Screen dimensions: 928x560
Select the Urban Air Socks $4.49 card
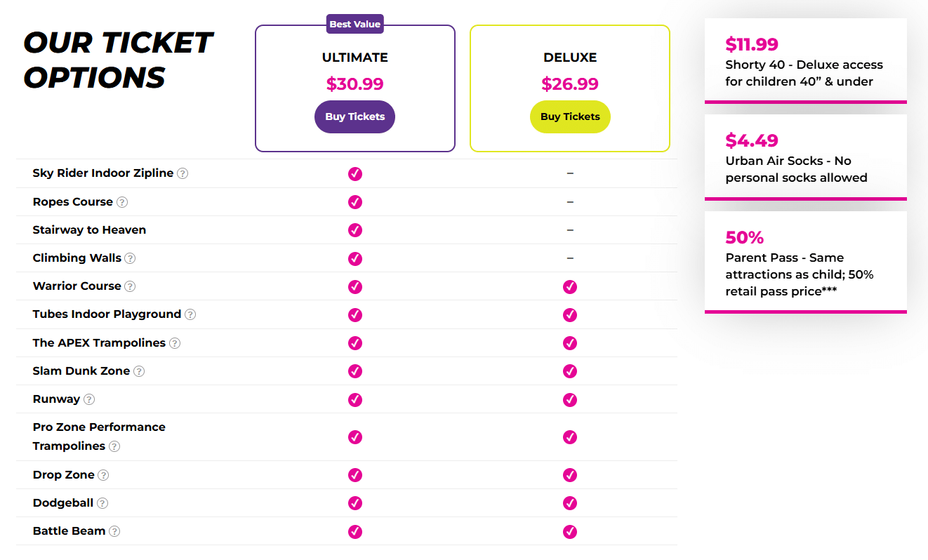(805, 157)
